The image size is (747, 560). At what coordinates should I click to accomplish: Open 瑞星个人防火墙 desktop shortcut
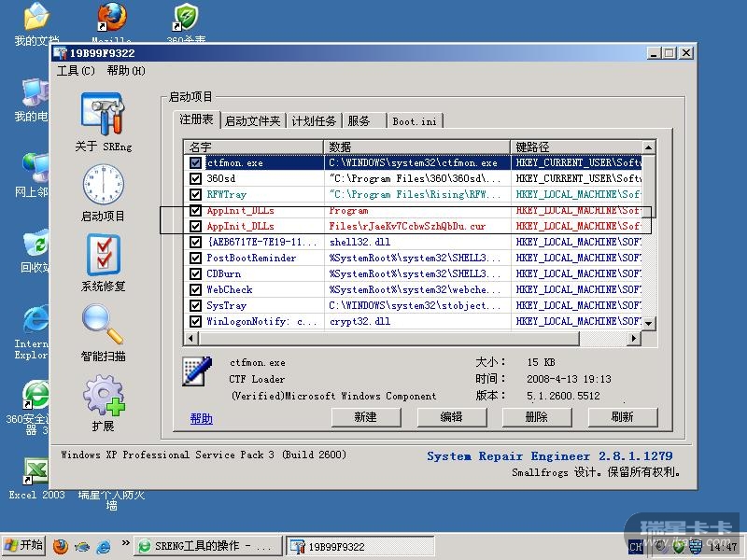coord(111,500)
